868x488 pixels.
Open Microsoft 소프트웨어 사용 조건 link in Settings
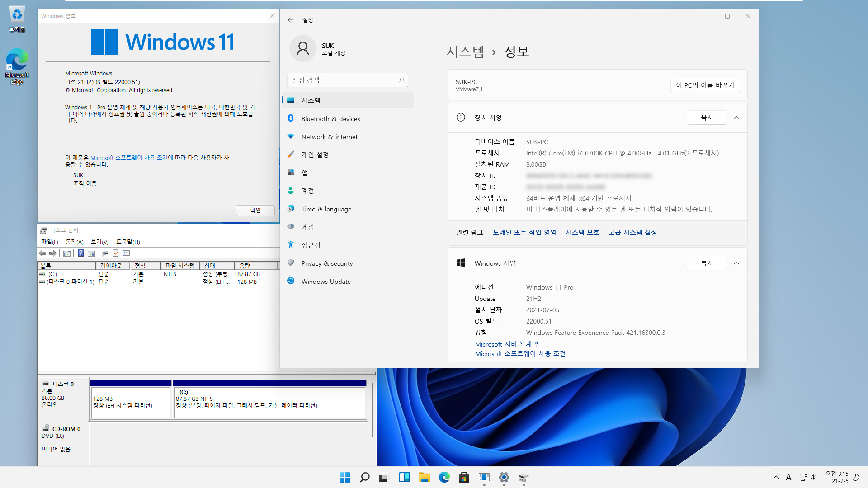point(520,353)
